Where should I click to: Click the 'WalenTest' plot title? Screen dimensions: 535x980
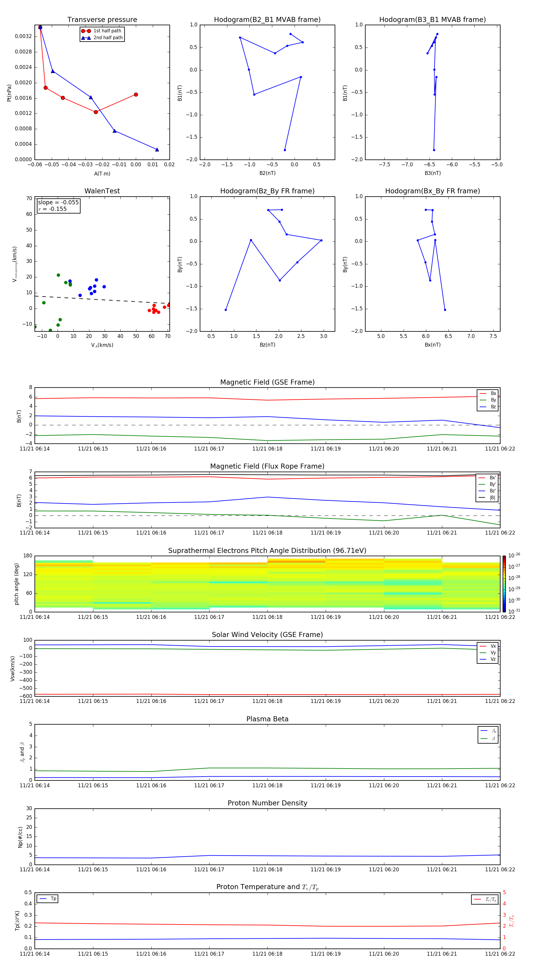point(102,191)
